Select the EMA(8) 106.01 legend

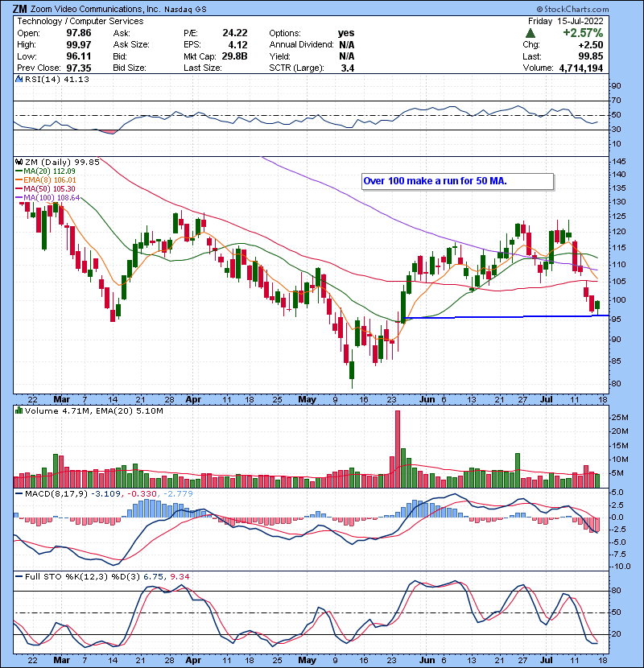(45, 179)
